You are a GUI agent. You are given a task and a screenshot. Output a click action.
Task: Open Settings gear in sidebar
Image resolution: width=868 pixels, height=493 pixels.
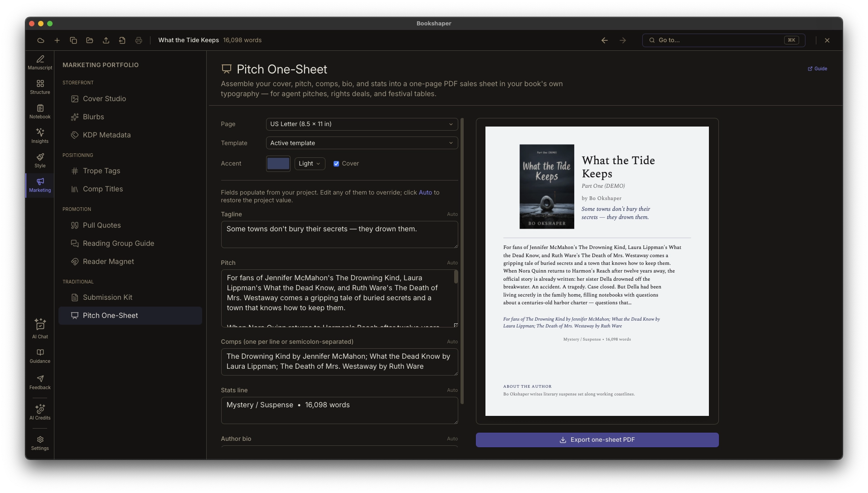40,443
